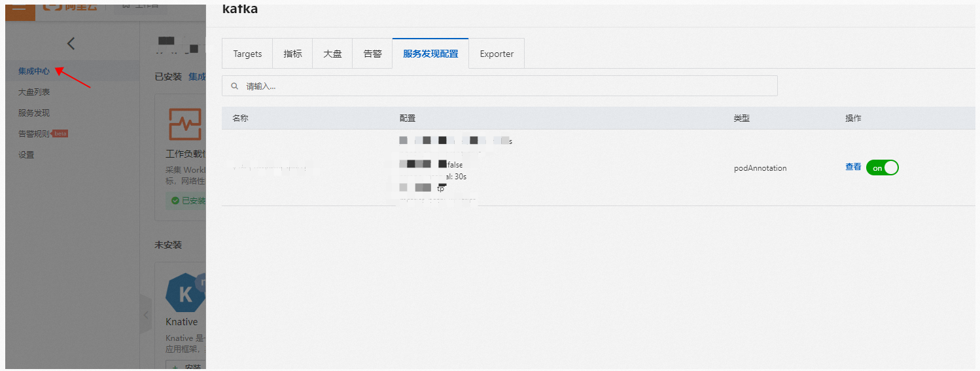Click the 类型 column header
The image size is (980, 371).
pyautogui.click(x=741, y=118)
